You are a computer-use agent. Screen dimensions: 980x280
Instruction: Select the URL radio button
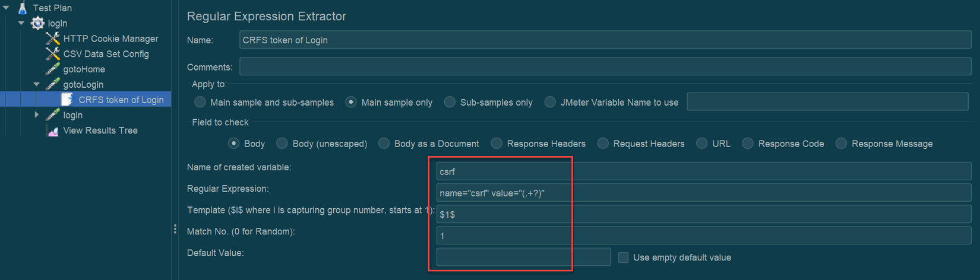point(702,144)
